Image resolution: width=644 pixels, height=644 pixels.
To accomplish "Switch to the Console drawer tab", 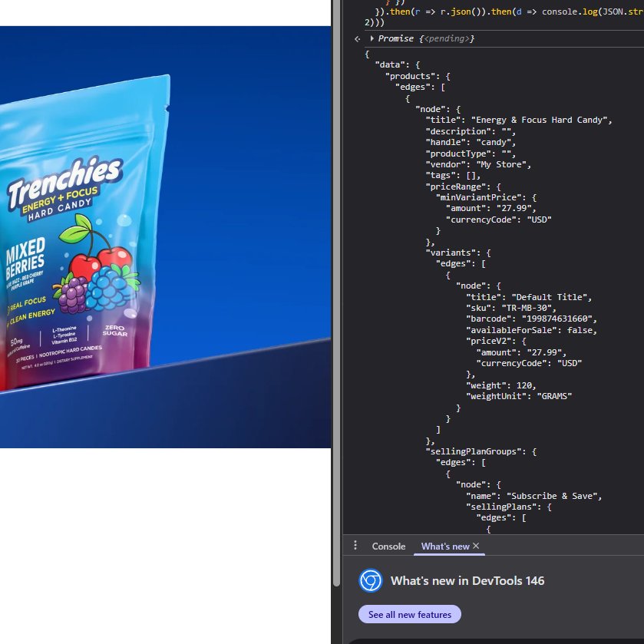I will [388, 547].
